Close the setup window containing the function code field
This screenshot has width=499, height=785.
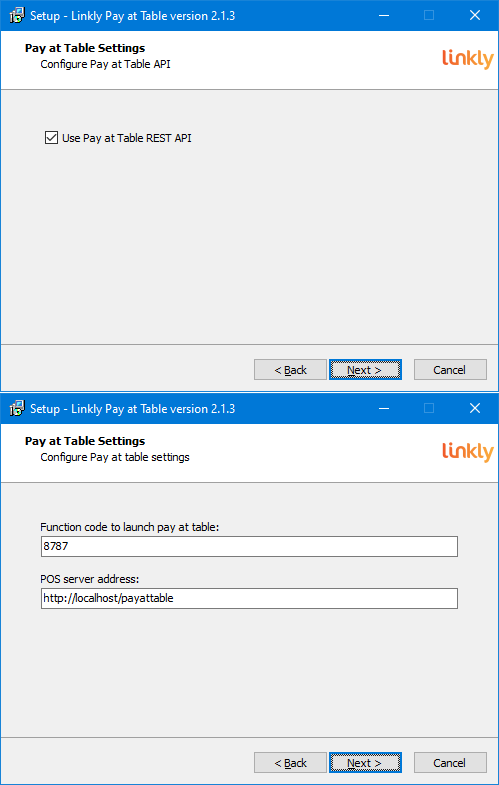[475, 409]
